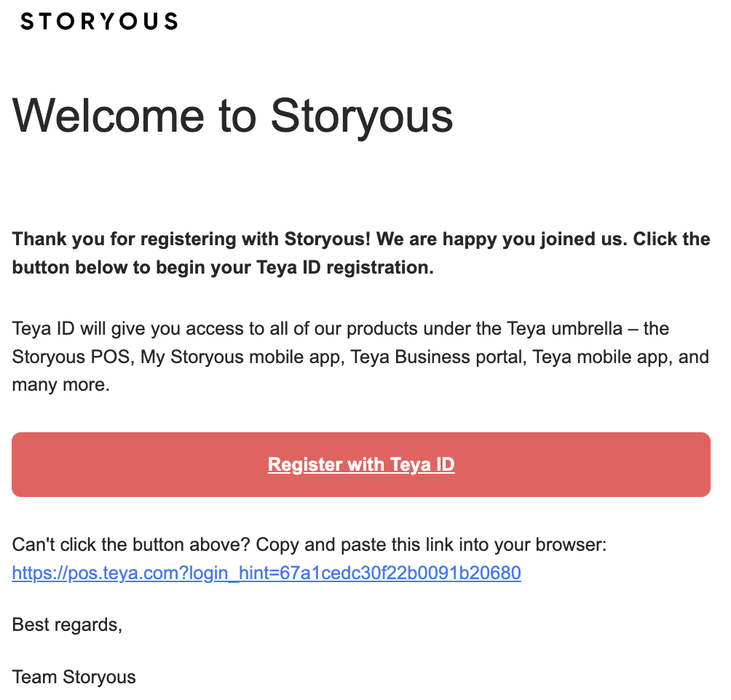Click the words 'Teya umbrella' in paragraph
731x700 pixels.
[x=564, y=329]
